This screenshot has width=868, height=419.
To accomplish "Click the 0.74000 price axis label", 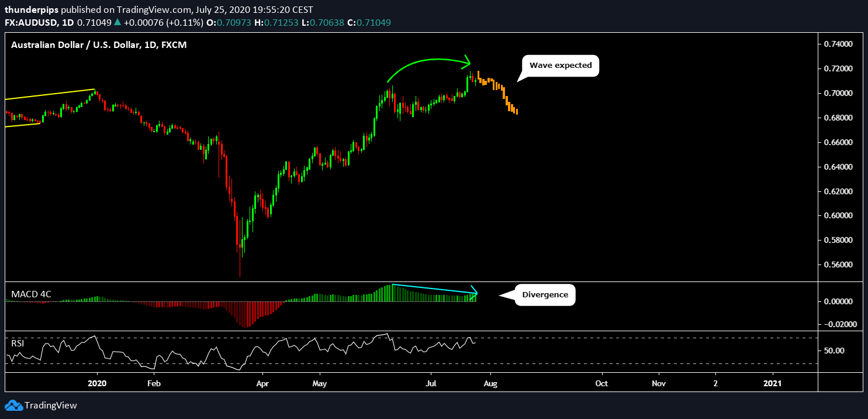I will click(x=838, y=44).
